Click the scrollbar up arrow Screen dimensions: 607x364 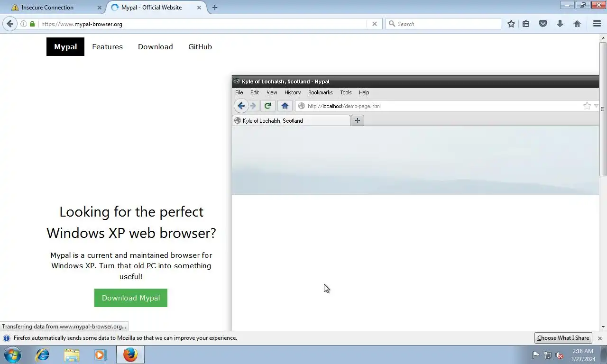[x=603, y=38]
